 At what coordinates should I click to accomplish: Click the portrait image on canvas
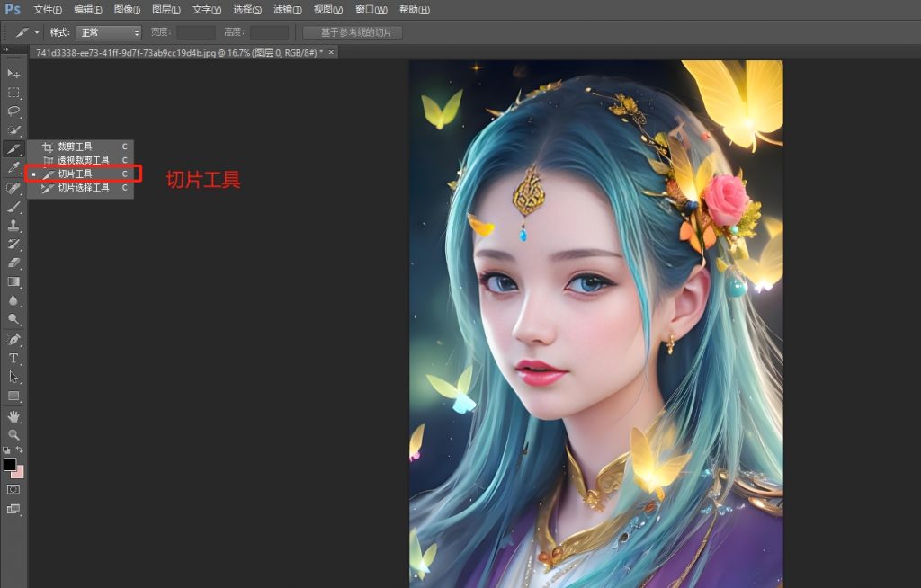click(596, 324)
